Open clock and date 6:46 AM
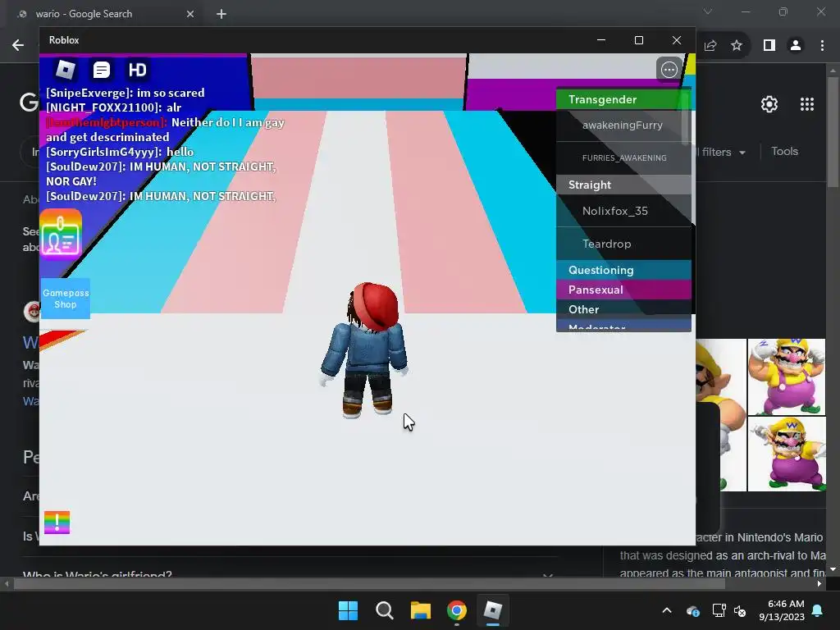This screenshot has height=630, width=840. click(782, 610)
